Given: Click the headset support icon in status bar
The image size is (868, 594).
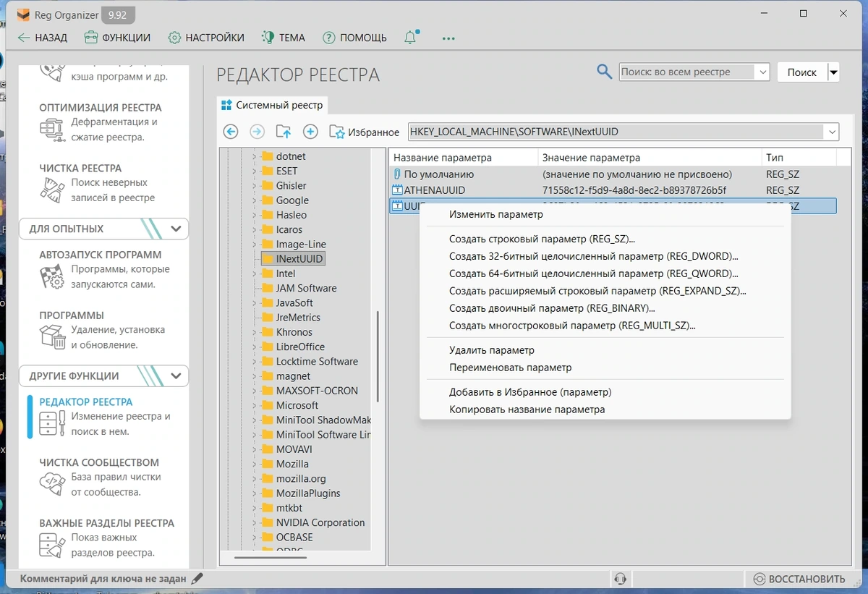Looking at the screenshot, I should point(619,579).
